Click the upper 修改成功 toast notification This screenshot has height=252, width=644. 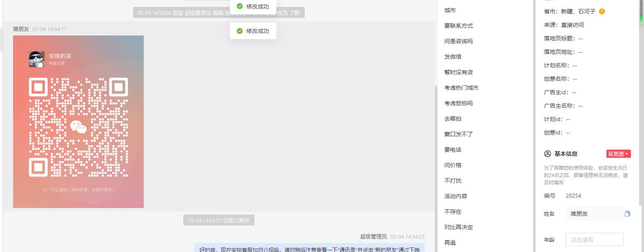coord(253,7)
